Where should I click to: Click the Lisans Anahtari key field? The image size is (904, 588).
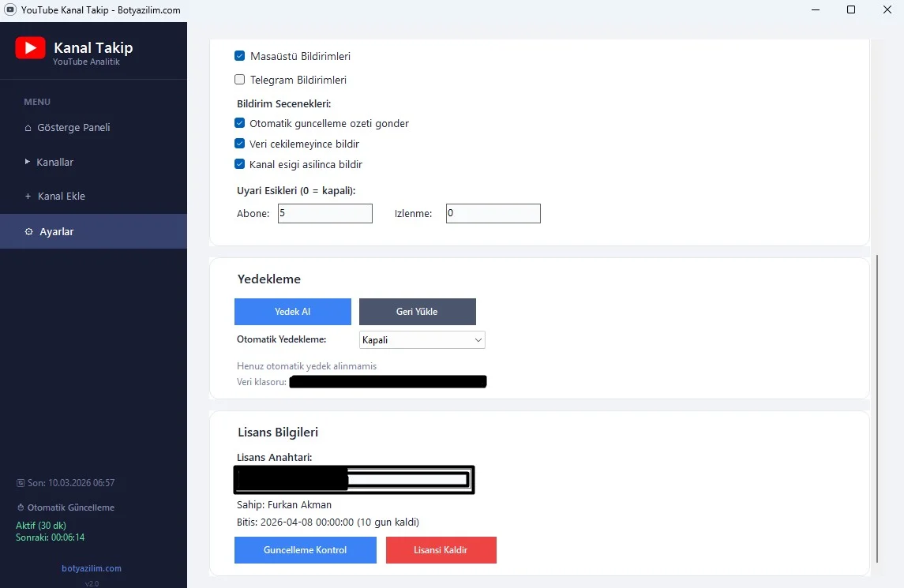pyautogui.click(x=354, y=480)
